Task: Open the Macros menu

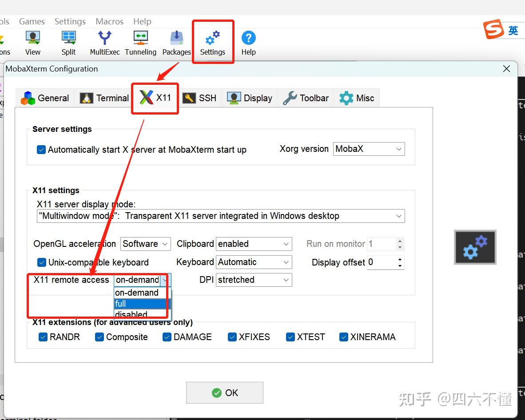Action: (109, 21)
